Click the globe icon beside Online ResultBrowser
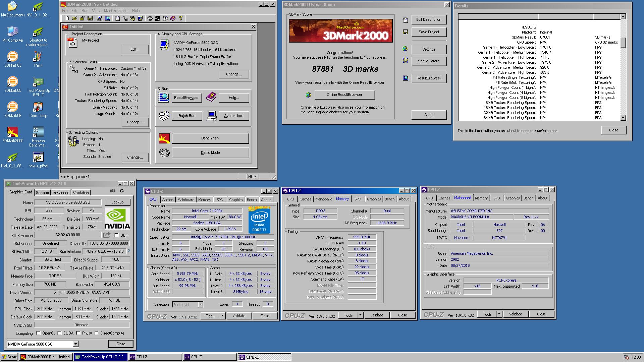 [x=308, y=95]
